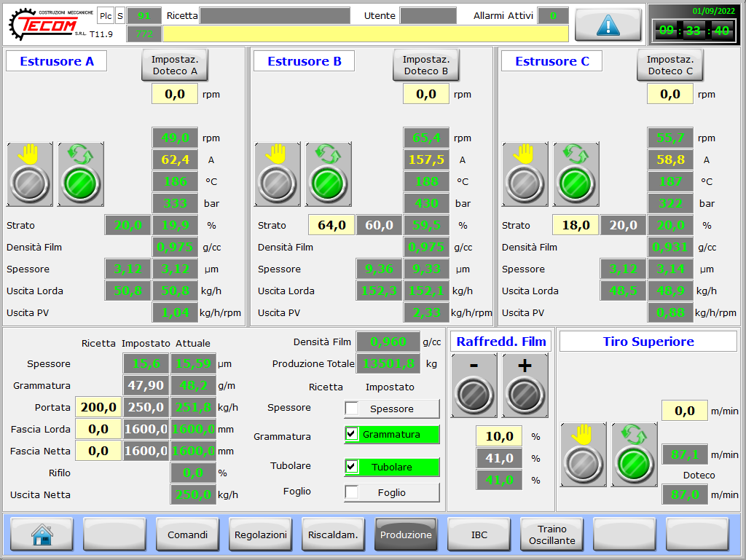
Task: Open Impostaz. Doteco C settings
Action: pyautogui.click(x=670, y=66)
